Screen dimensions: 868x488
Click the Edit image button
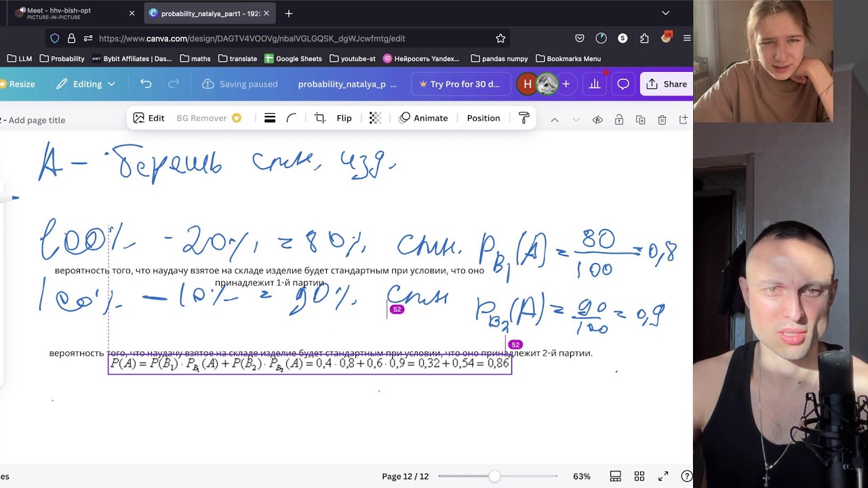149,118
